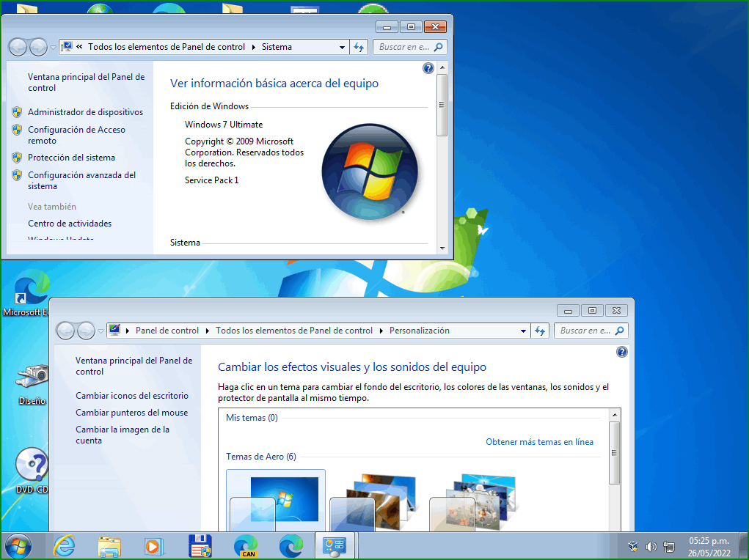749x560 pixels.
Task: Select the Windows 7 Aero theme thumbnail
Action: [276, 501]
